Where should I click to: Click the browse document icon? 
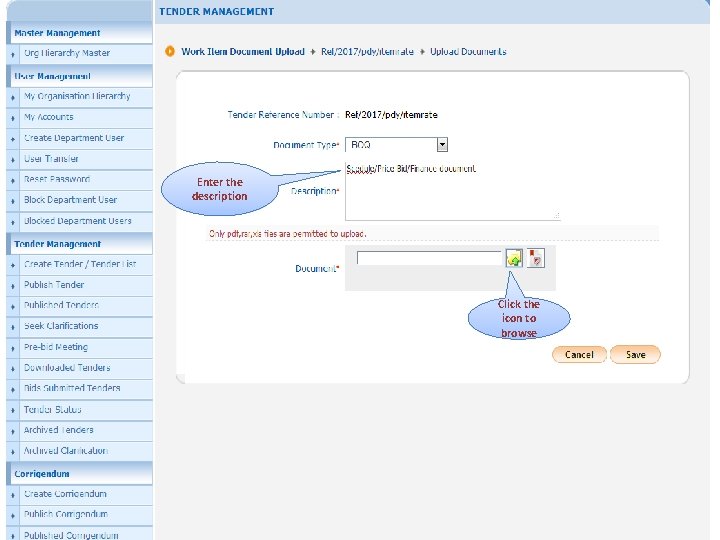tap(514, 259)
